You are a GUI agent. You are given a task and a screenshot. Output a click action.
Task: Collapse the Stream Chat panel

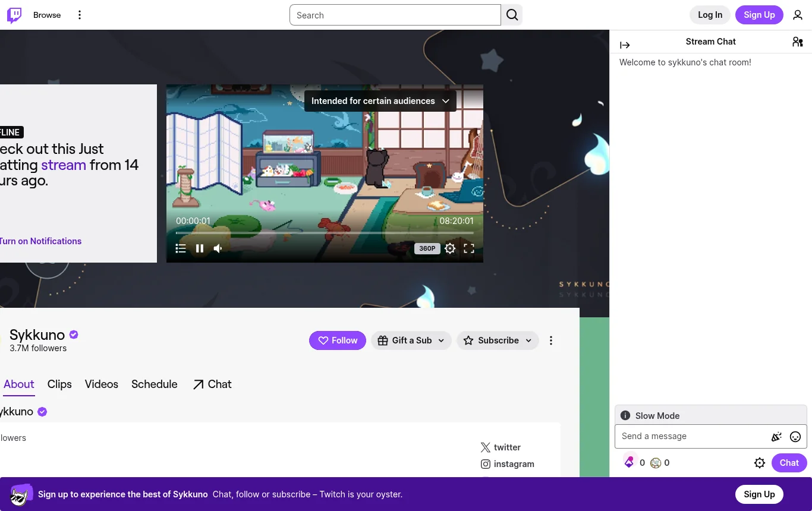625,45
